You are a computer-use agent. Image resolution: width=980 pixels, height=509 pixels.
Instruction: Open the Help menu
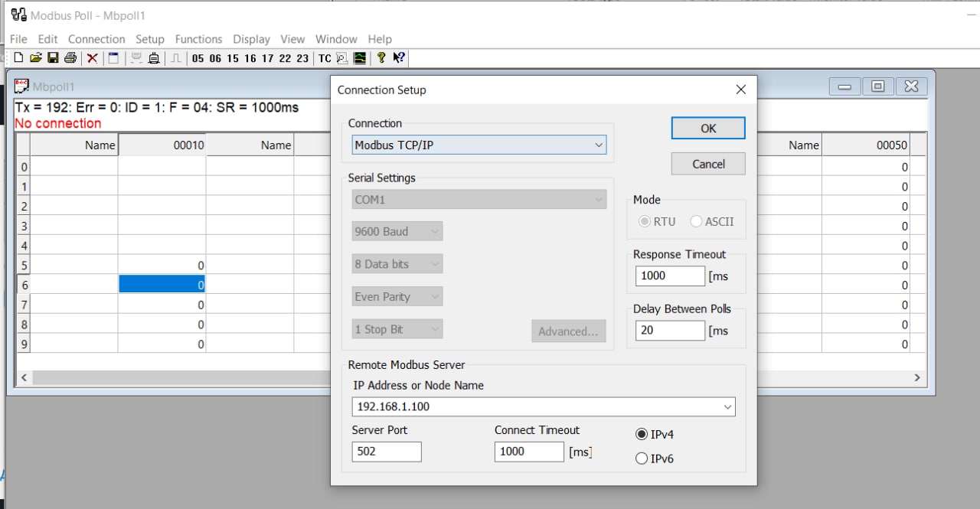(380, 39)
